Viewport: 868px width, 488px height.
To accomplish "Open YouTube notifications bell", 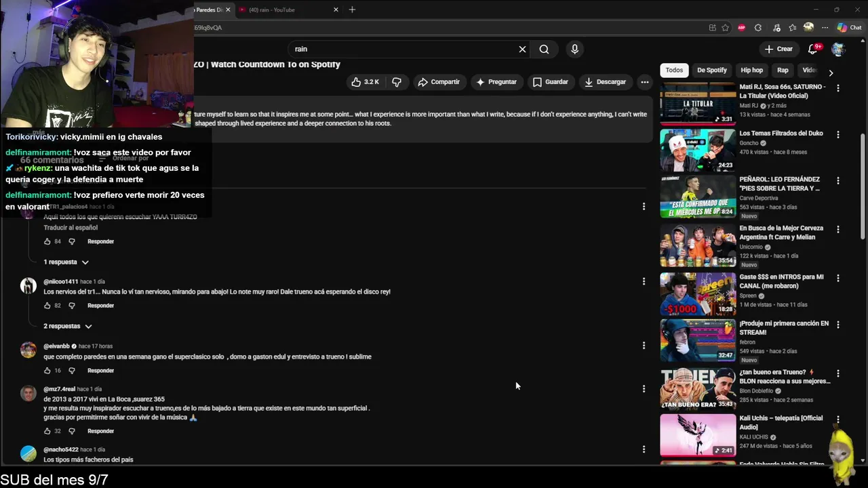I will point(813,49).
